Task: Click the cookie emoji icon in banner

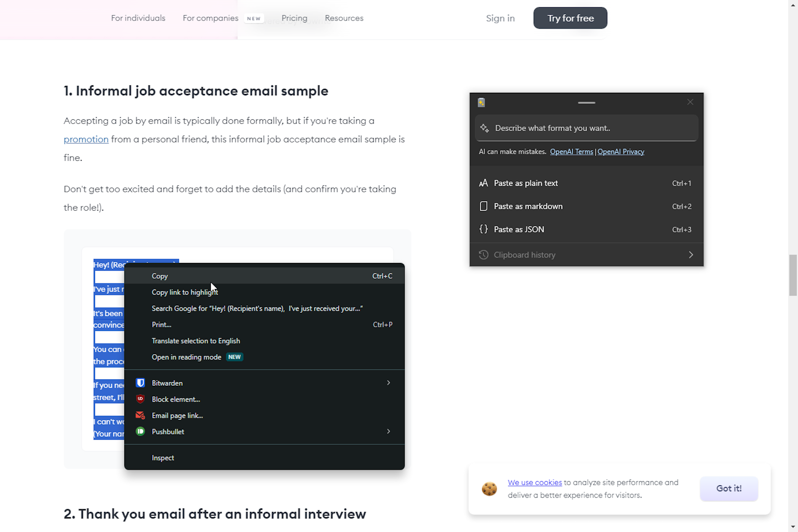Action: [489, 489]
